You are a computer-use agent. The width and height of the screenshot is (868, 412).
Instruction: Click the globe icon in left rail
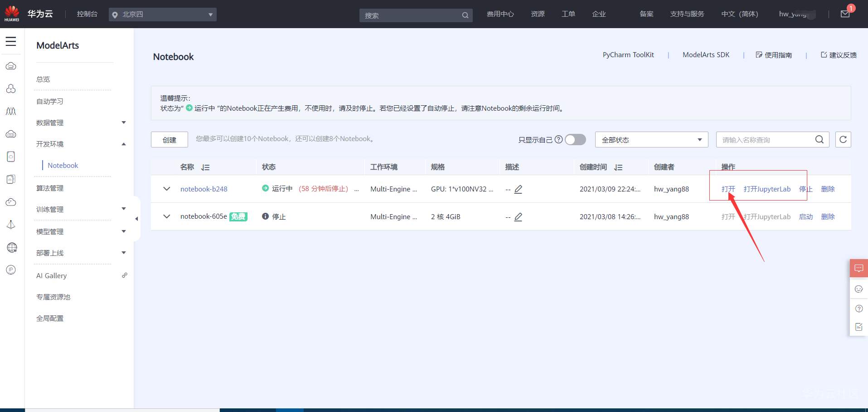tap(12, 247)
